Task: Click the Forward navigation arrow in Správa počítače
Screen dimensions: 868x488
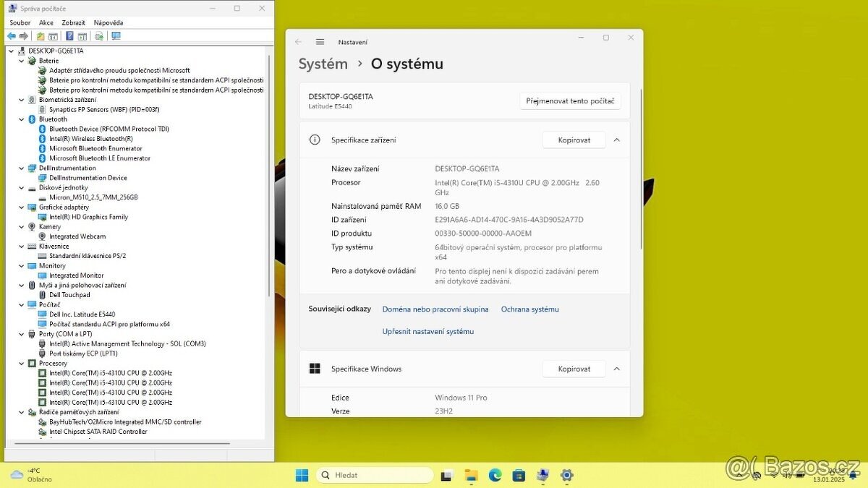Action: 22,35
